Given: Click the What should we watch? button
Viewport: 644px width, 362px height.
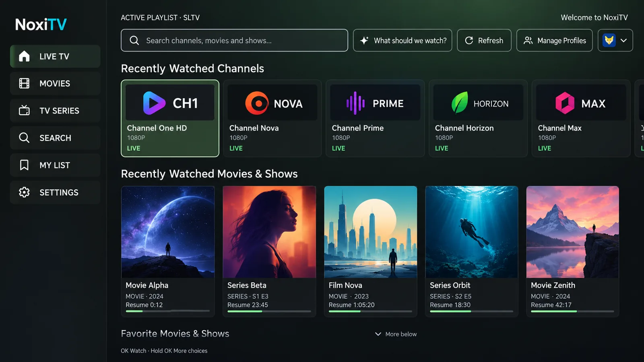Looking at the screenshot, I should 402,40.
